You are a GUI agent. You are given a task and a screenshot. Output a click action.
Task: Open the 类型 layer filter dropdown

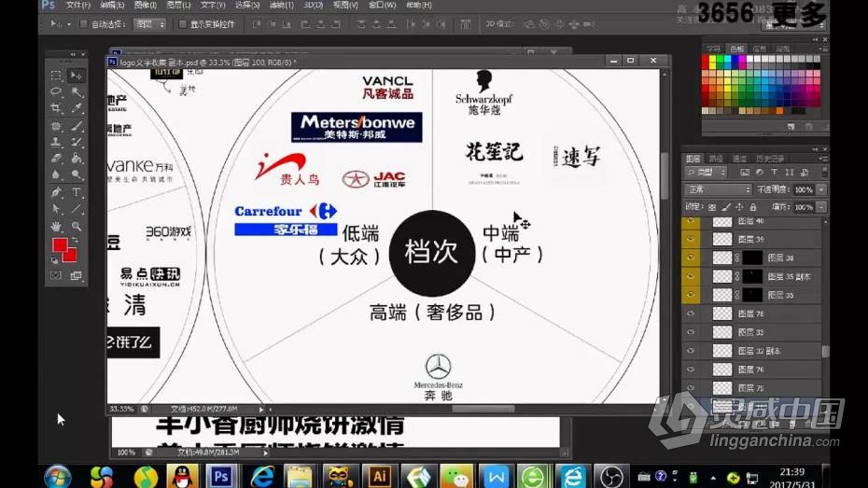707,173
